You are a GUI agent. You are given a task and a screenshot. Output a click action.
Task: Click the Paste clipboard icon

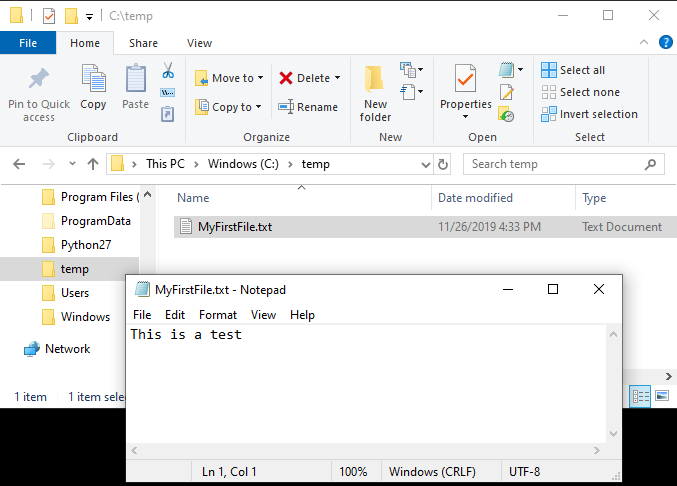pyautogui.click(x=136, y=78)
